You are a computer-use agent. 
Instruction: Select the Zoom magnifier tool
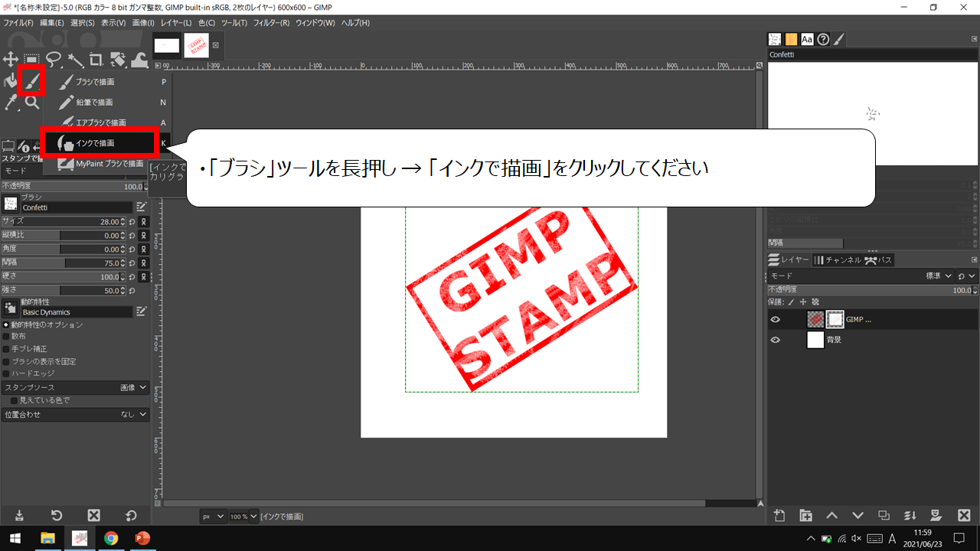(x=31, y=102)
